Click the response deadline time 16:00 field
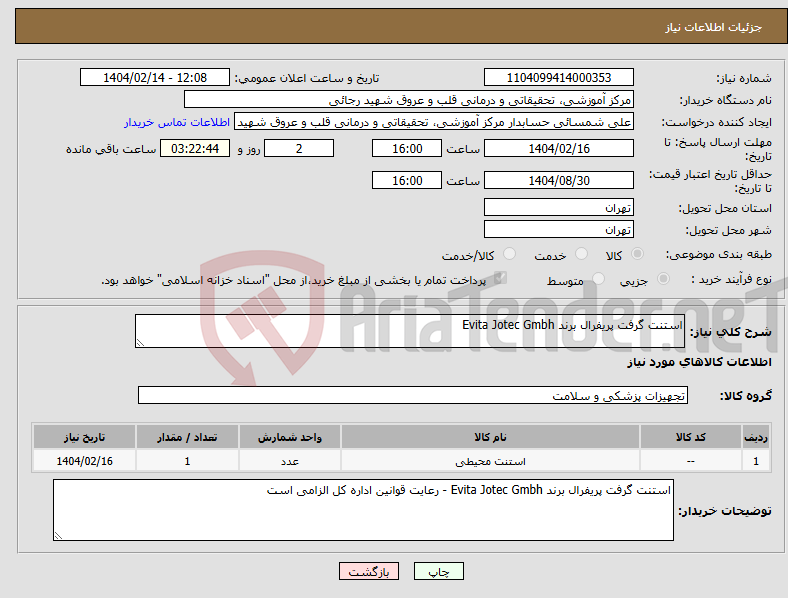The width and height of the screenshot is (788, 598). coord(407,148)
